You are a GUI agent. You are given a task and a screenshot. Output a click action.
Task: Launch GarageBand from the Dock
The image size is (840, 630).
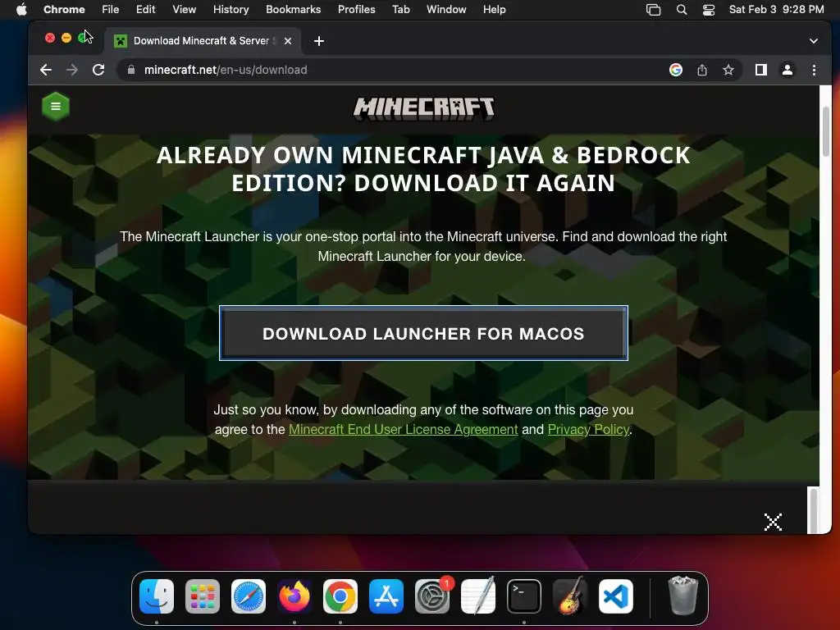tap(570, 596)
